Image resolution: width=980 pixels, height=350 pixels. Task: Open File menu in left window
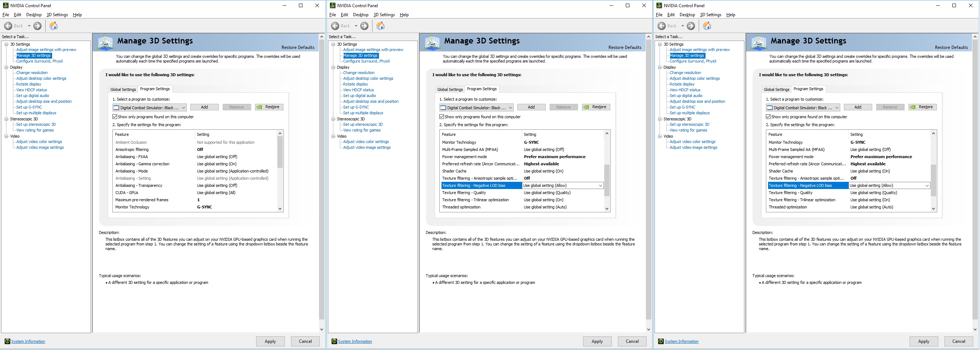6,15
